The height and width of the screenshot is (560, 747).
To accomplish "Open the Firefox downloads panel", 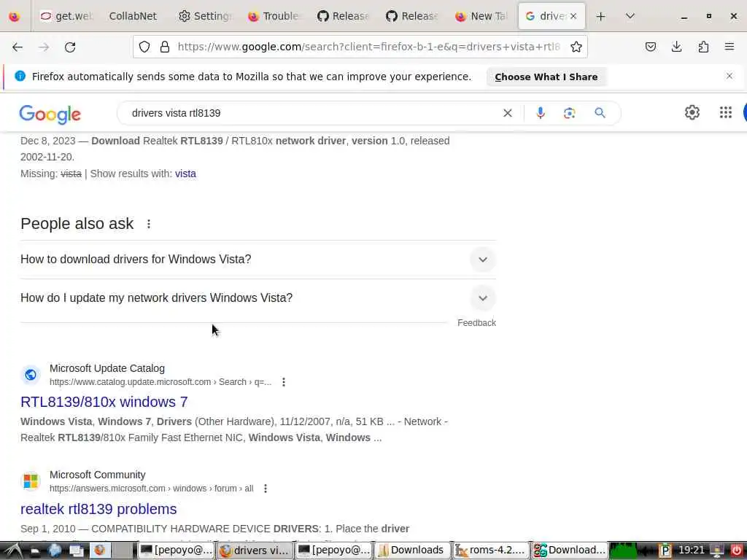I will click(676, 47).
